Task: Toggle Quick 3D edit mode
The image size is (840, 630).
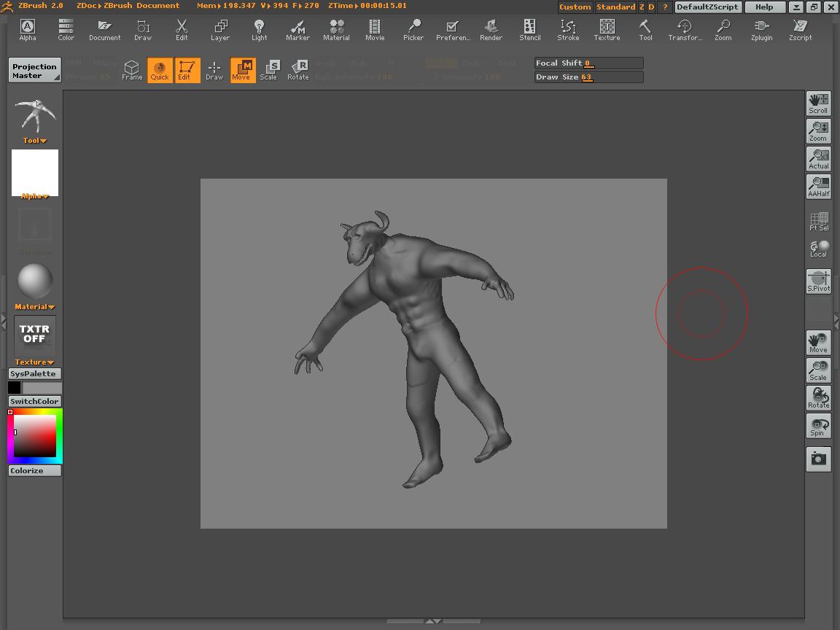Action: coord(160,70)
